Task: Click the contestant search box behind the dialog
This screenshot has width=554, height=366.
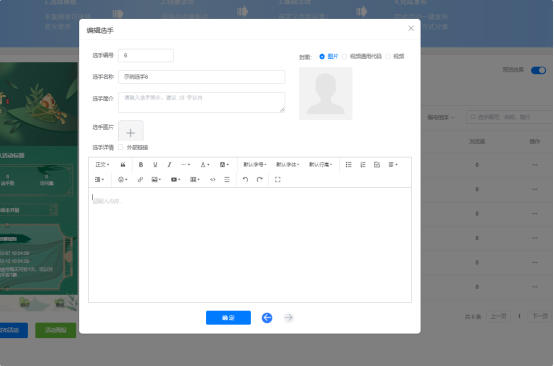Action: 509,117
